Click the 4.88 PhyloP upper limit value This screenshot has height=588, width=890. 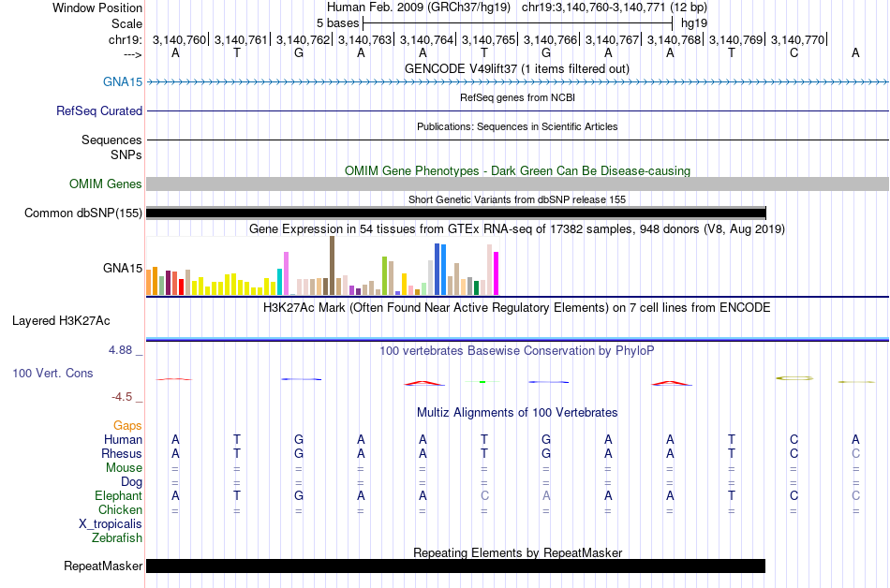coord(120,350)
